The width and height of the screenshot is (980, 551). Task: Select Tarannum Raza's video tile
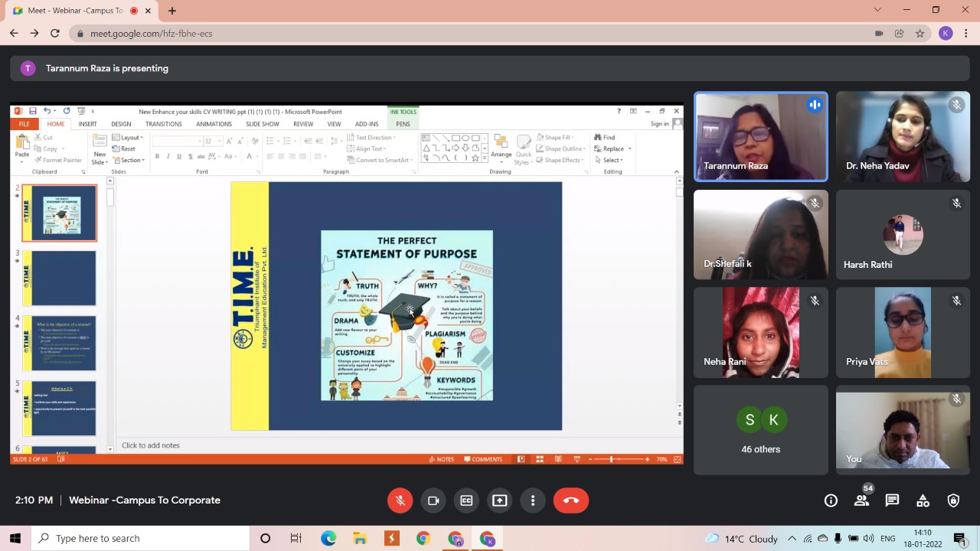pos(760,137)
